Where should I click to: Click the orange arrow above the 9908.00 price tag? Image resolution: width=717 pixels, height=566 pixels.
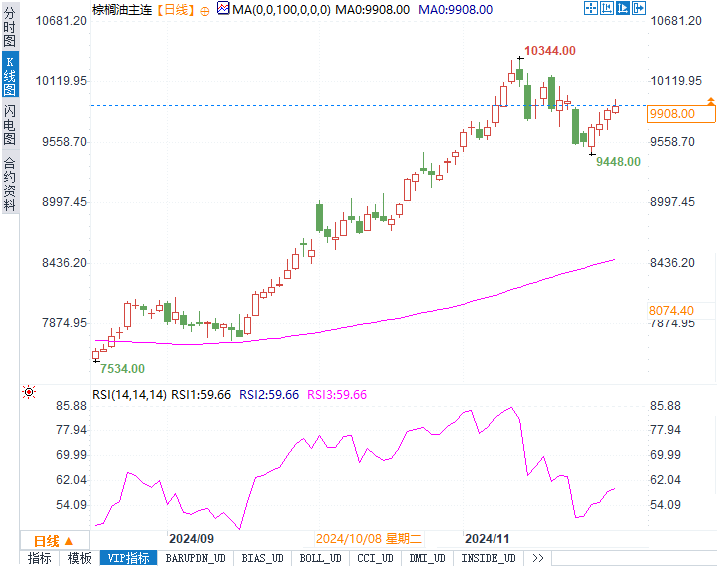[711, 101]
